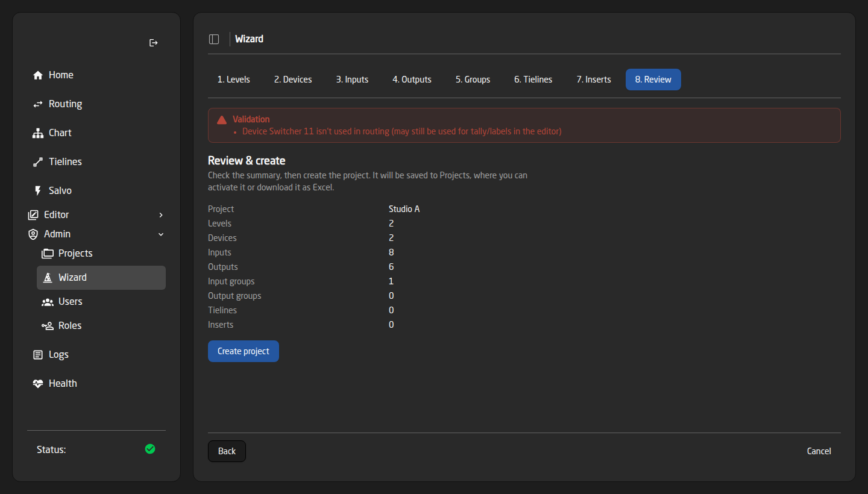Open the Projects admin label
This screenshot has height=494, width=868.
tap(75, 254)
